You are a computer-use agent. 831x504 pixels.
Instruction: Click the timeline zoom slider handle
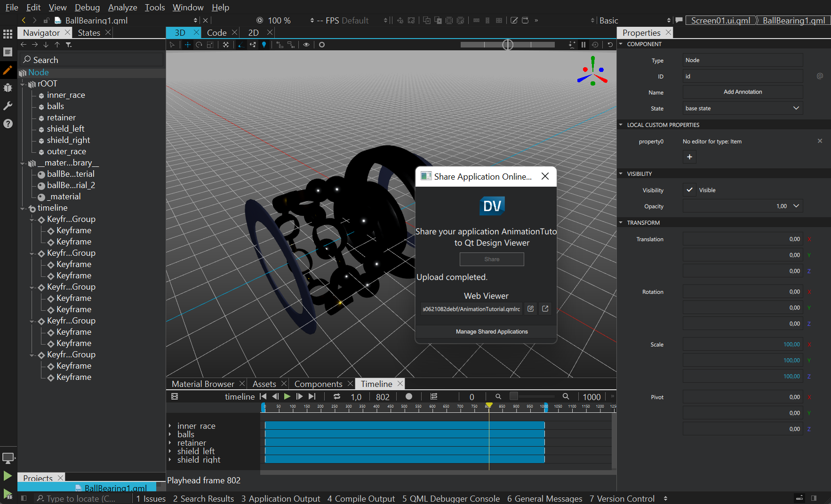tap(514, 396)
